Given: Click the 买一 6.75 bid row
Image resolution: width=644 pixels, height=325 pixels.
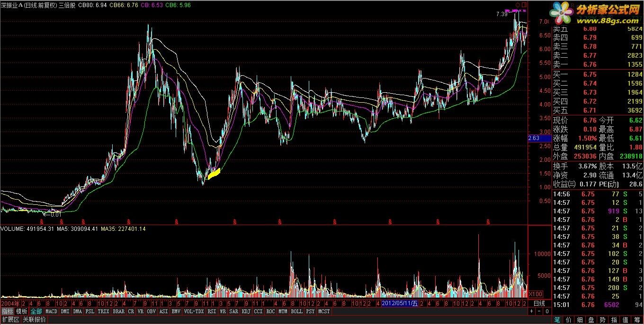Looking at the screenshot, I should [x=598, y=74].
